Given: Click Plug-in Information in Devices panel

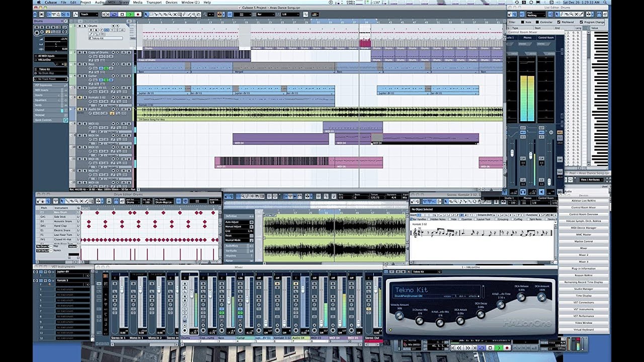Looking at the screenshot, I should [x=584, y=268].
